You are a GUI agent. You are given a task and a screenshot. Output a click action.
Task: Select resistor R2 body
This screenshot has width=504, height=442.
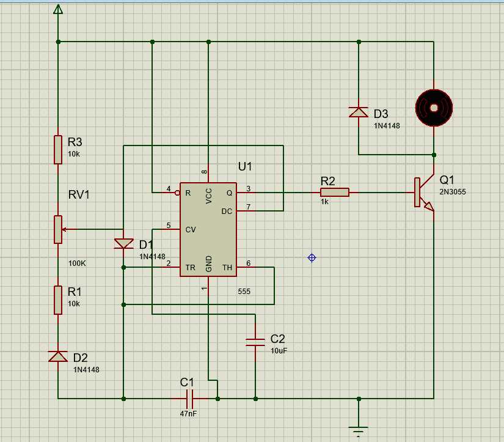335,193
